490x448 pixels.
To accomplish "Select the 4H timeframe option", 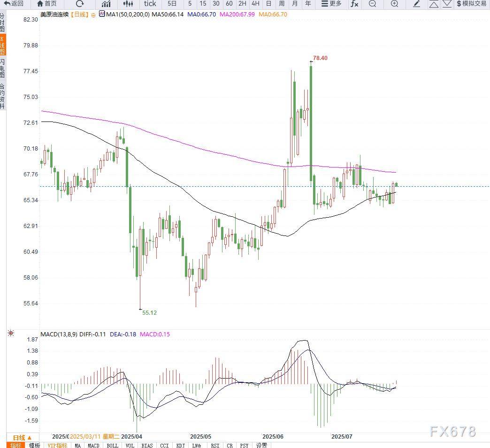I will (255, 4).
